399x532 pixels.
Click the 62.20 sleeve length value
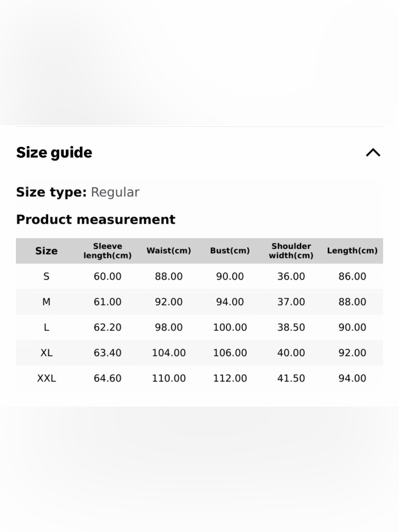[x=107, y=327]
